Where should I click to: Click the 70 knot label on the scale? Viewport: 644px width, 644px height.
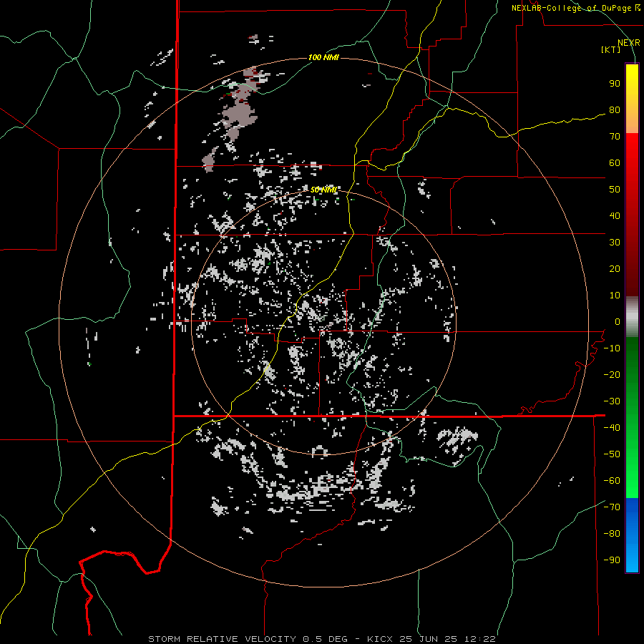point(615,137)
